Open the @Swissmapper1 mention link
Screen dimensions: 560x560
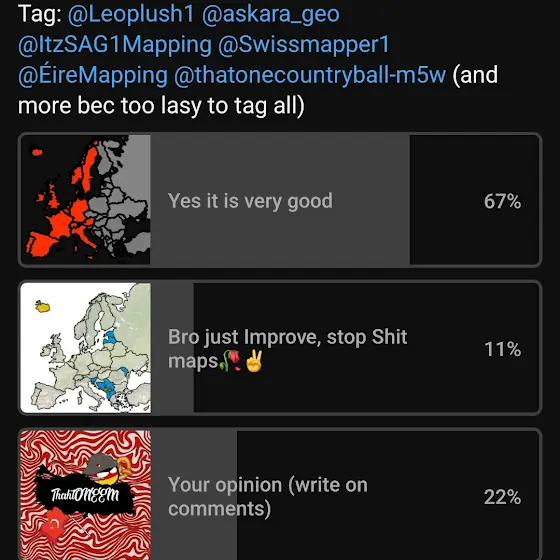[x=303, y=45]
